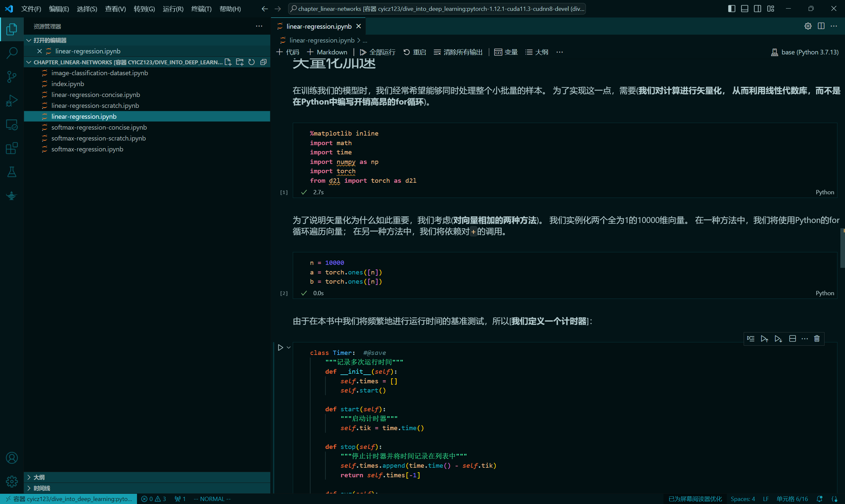Restart the notebook kernel
The width and height of the screenshot is (845, 504).
pos(414,52)
